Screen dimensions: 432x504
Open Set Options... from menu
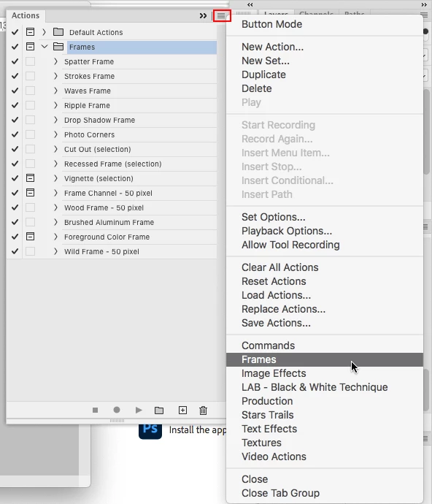click(325, 217)
